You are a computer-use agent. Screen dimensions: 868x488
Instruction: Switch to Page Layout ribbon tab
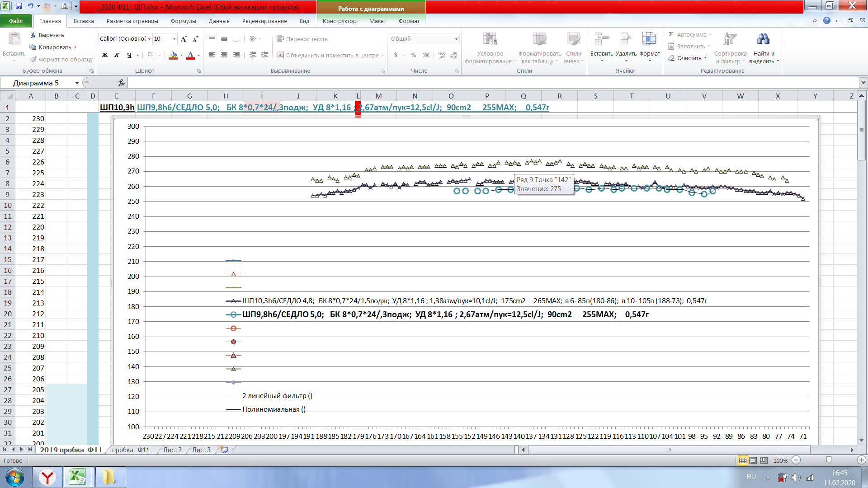pos(132,21)
